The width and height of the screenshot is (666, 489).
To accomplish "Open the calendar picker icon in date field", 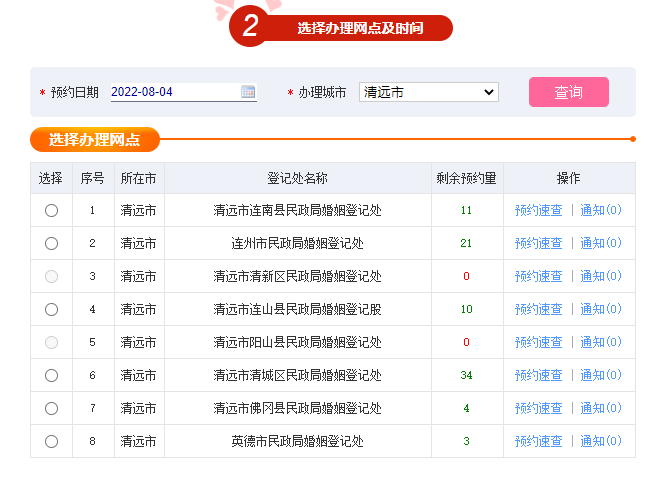I will pos(248,92).
